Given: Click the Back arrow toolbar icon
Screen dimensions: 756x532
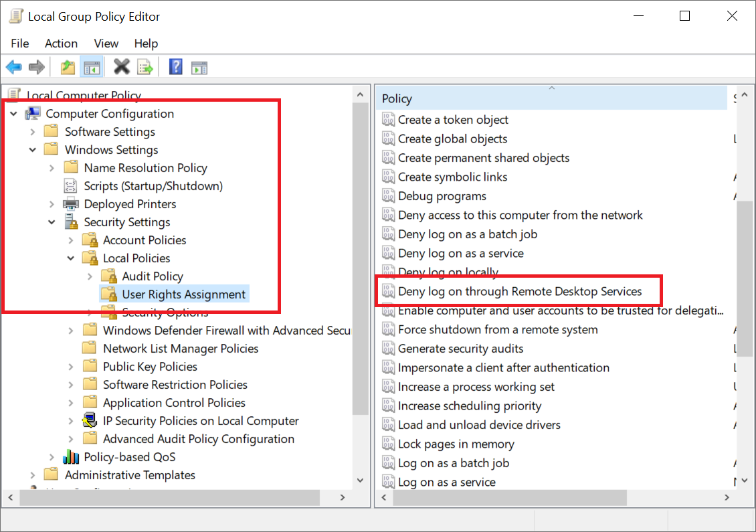Looking at the screenshot, I should pyautogui.click(x=14, y=67).
